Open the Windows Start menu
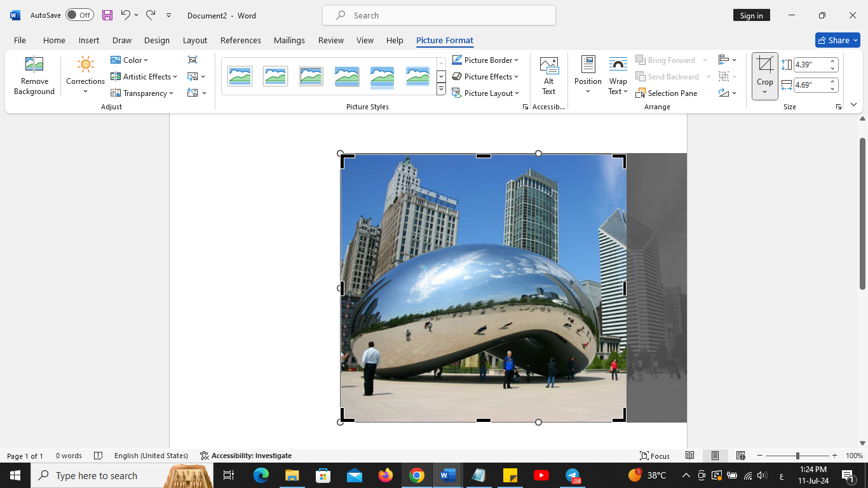The width and height of the screenshot is (868, 488). [15, 475]
